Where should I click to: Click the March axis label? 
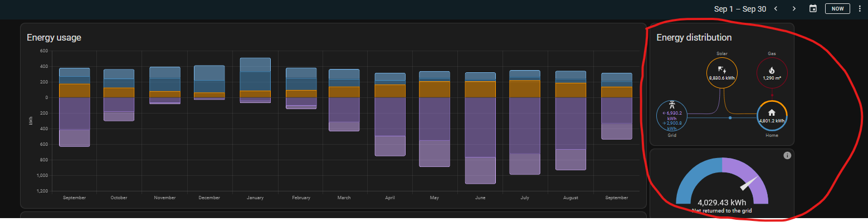pyautogui.click(x=344, y=198)
